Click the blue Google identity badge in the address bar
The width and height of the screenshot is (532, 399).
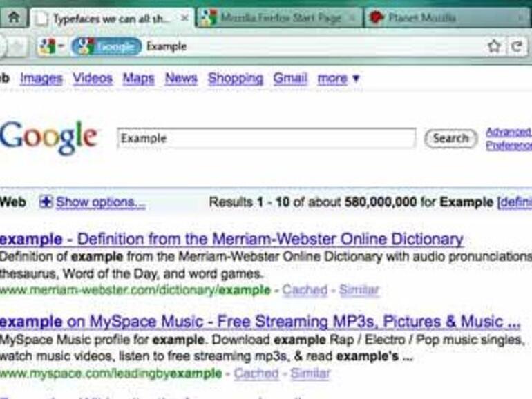pos(106,46)
